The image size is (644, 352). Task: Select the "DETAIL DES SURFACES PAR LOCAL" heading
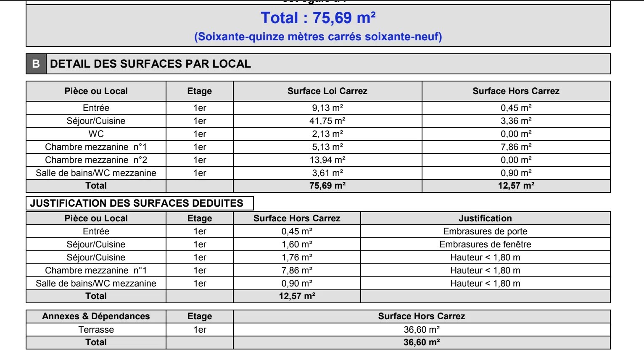(x=150, y=64)
